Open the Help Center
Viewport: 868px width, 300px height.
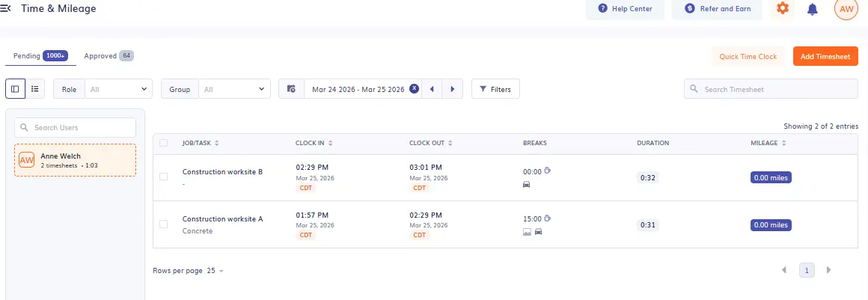625,9
